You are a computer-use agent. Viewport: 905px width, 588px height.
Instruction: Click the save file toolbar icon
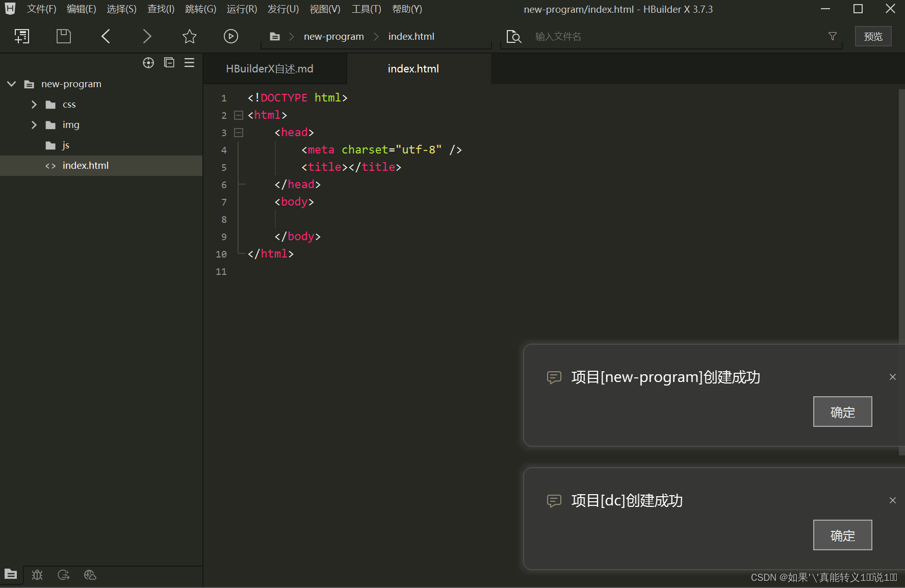point(64,36)
